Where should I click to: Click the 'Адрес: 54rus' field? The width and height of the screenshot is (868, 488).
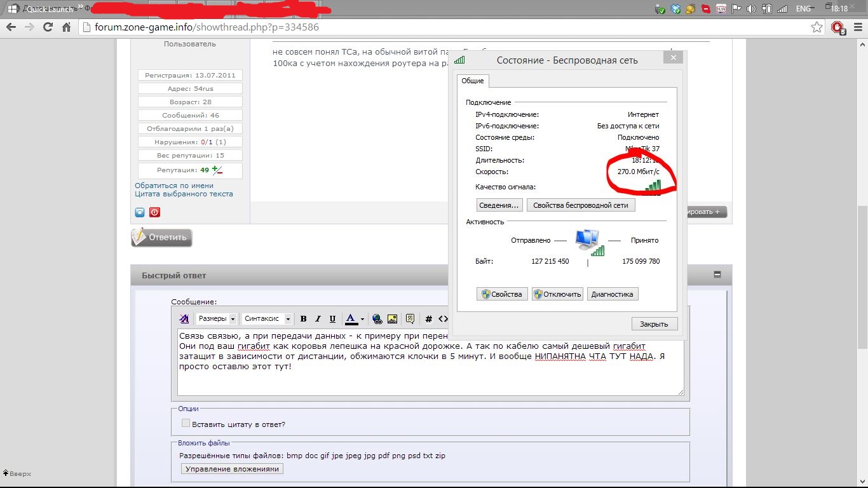pyautogui.click(x=190, y=88)
